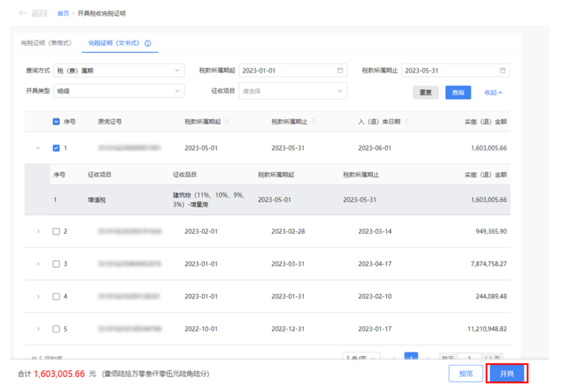Sort rows by 税款所属期止 column
The height and width of the screenshot is (392, 563).
click(313, 122)
